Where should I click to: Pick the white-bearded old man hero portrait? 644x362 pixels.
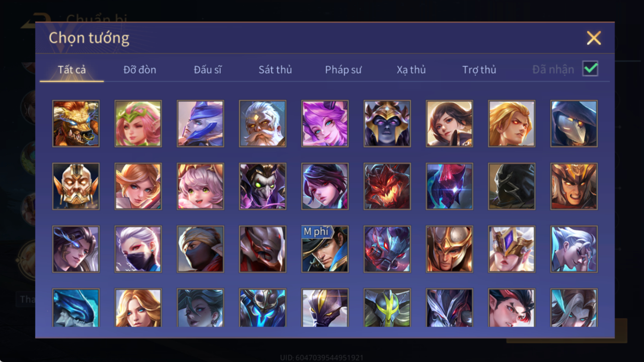[x=262, y=124]
